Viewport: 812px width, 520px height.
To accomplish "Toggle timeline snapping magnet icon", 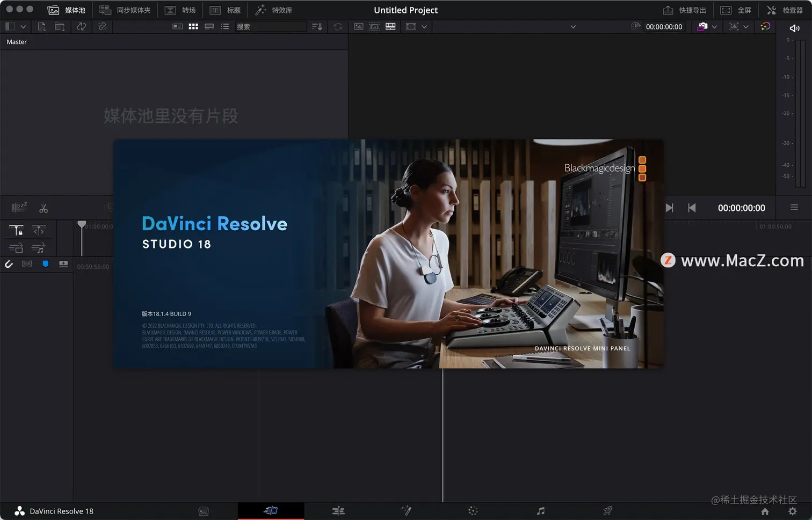I will tap(9, 263).
